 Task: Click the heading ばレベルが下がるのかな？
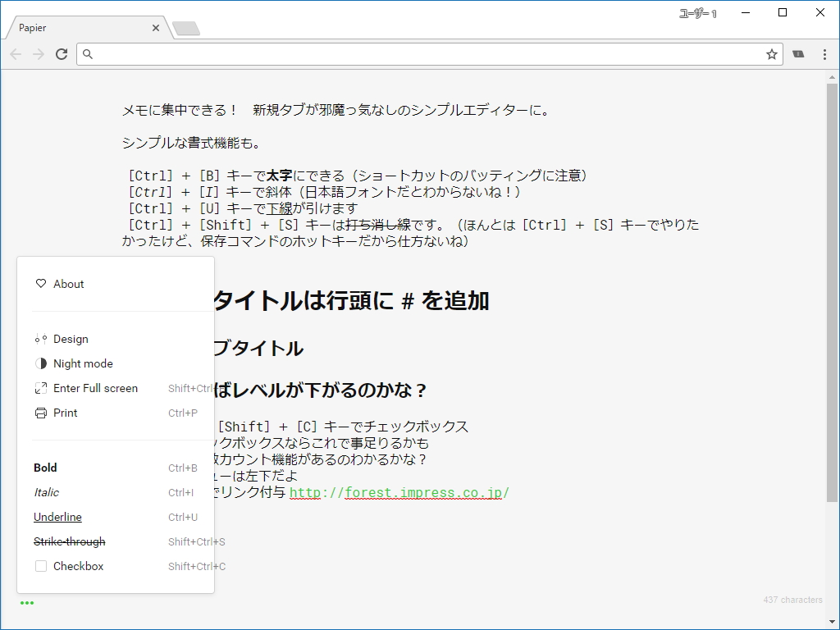tap(320, 390)
